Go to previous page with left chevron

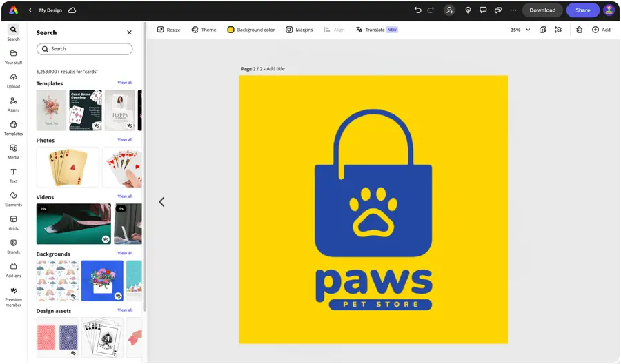(161, 202)
